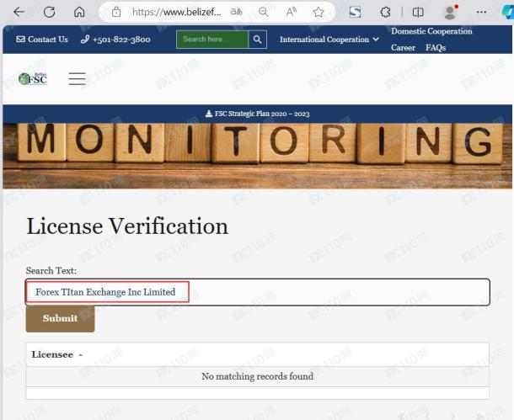514x420 pixels.
Task: Expand International Cooperation dropdown
Action: coord(329,40)
